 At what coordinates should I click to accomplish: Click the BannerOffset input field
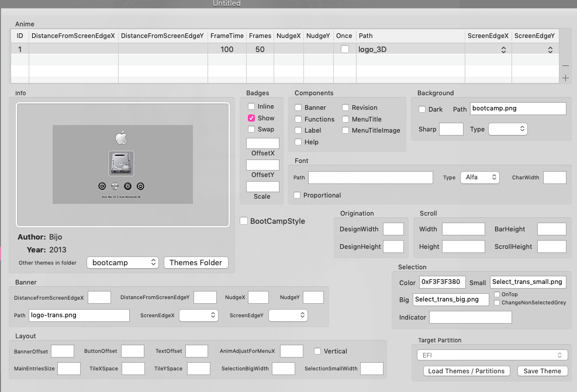click(x=63, y=351)
